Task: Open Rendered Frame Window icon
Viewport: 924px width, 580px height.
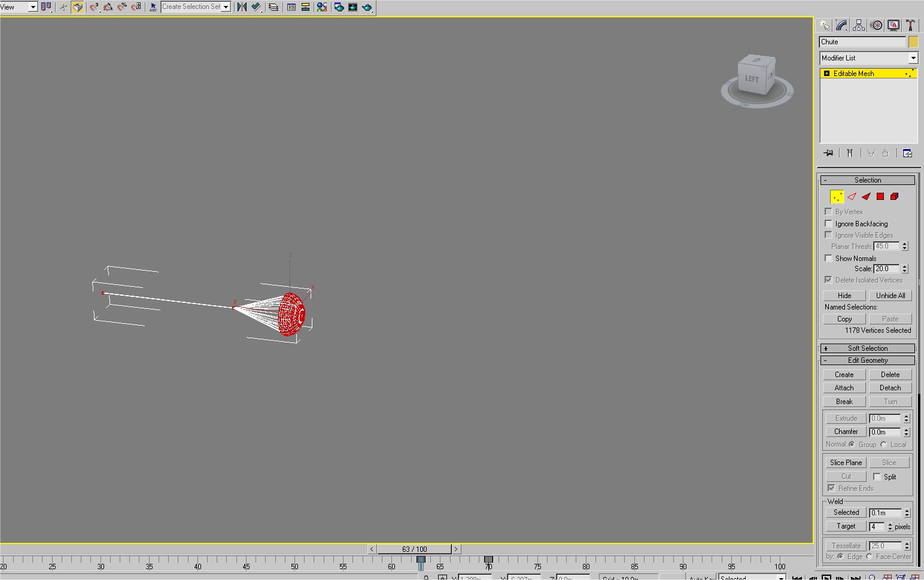Action: (352, 7)
